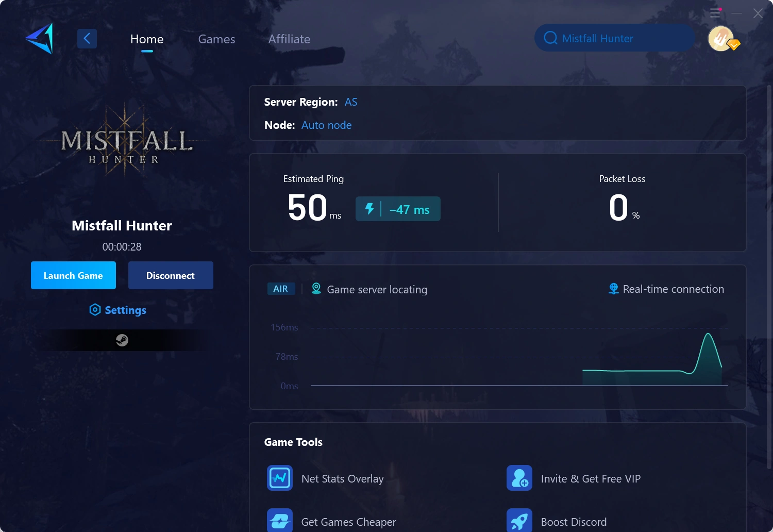Click the 78ms graph axis label
773x532 pixels.
click(x=287, y=357)
